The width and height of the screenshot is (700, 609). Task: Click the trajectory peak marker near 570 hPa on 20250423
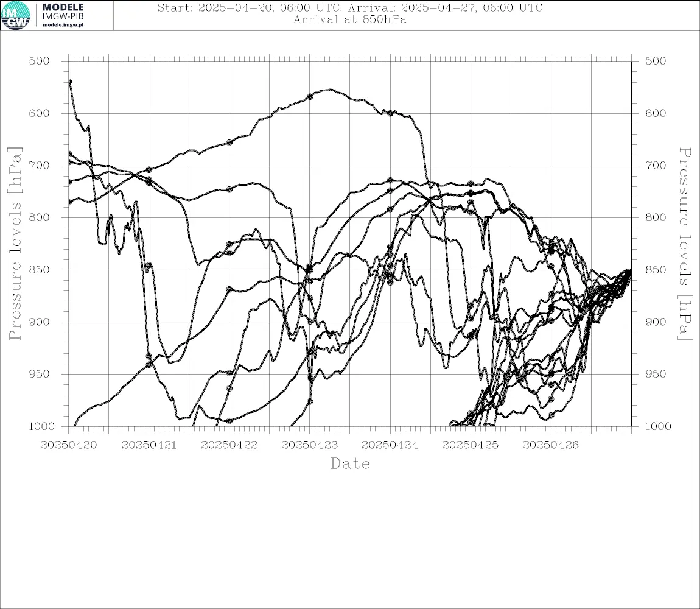coord(310,96)
